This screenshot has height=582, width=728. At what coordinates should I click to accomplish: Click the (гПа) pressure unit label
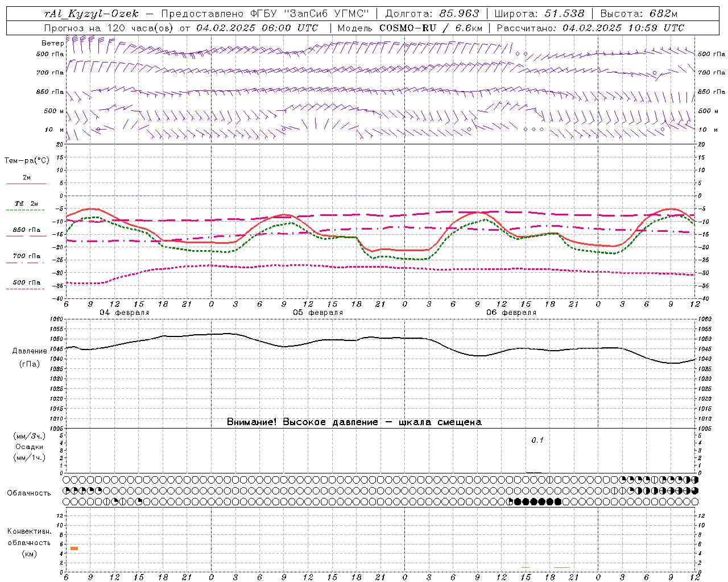[30, 364]
